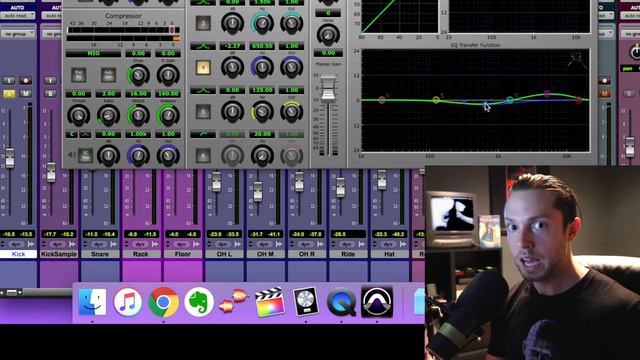Click the EQ band 4 gain knob
Screen dimensions: 640x360
click(232, 67)
